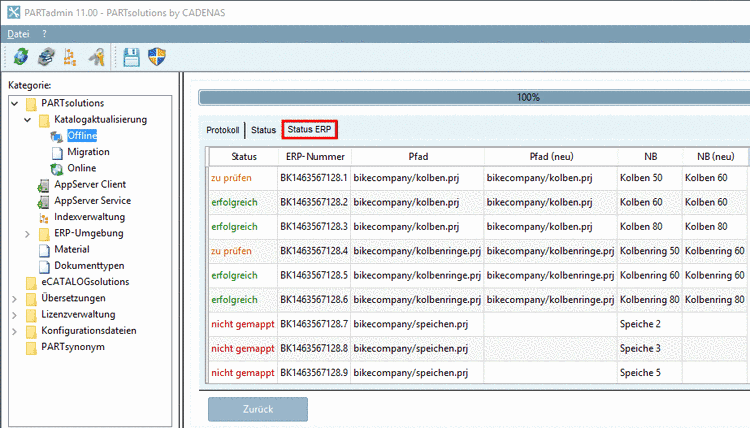The image size is (750, 428).
Task: Select the Online tree item label
Action: click(x=82, y=168)
